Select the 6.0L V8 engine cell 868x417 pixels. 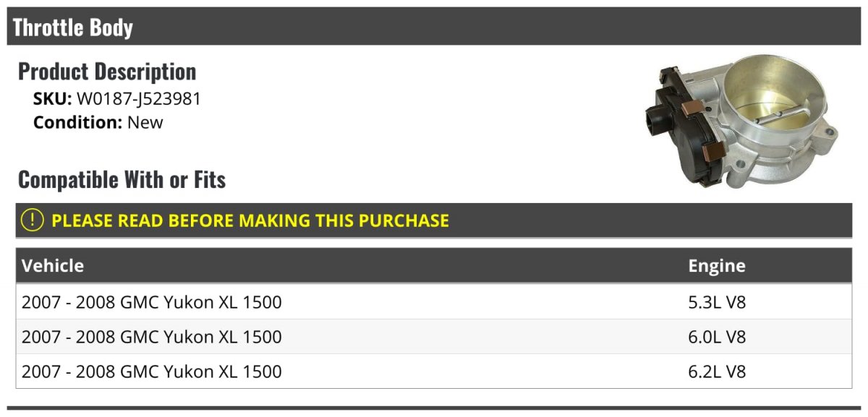pyautogui.click(x=717, y=337)
